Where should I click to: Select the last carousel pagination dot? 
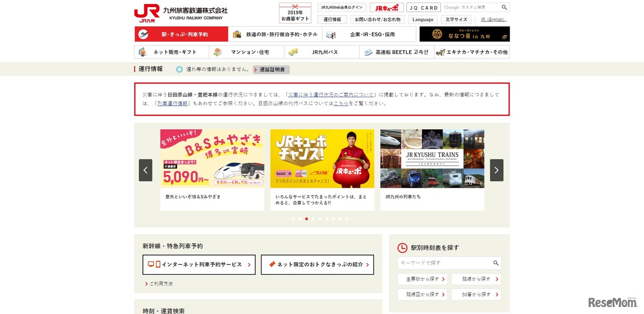347,219
